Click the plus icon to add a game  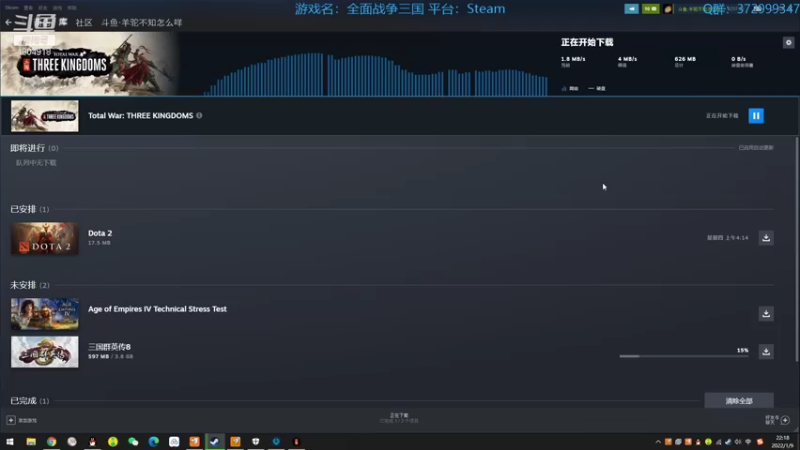11,420
